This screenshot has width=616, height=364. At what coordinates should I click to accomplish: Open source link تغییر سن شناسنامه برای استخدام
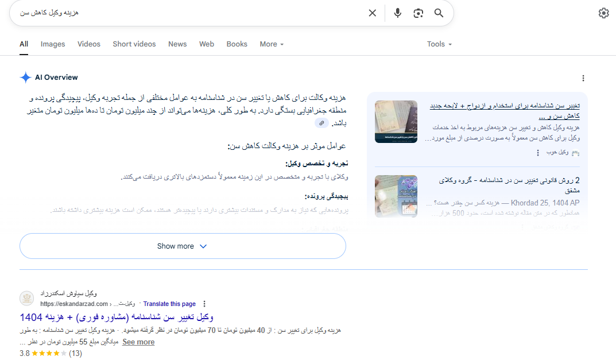(505, 110)
